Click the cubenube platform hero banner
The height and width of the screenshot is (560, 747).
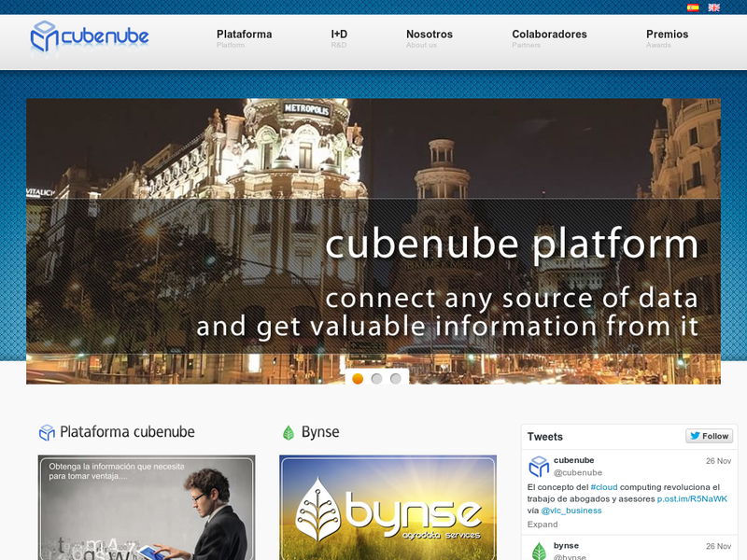[373, 241]
